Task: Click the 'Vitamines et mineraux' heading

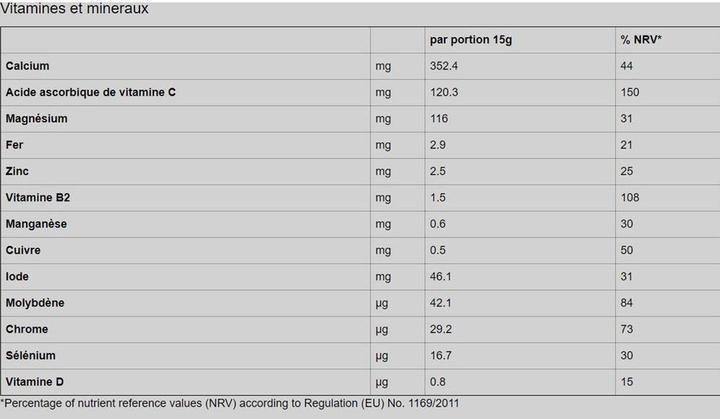Action: (74, 9)
